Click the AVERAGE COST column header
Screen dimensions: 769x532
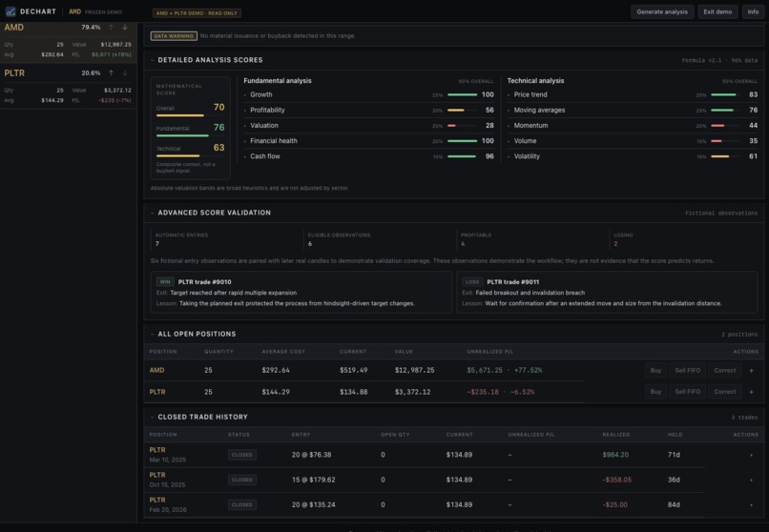click(x=283, y=352)
